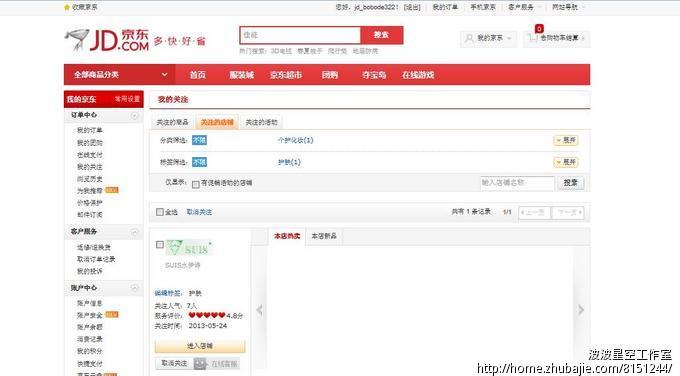Click the red hearts service rating
This screenshot has width=680, height=376.
click(x=207, y=315)
